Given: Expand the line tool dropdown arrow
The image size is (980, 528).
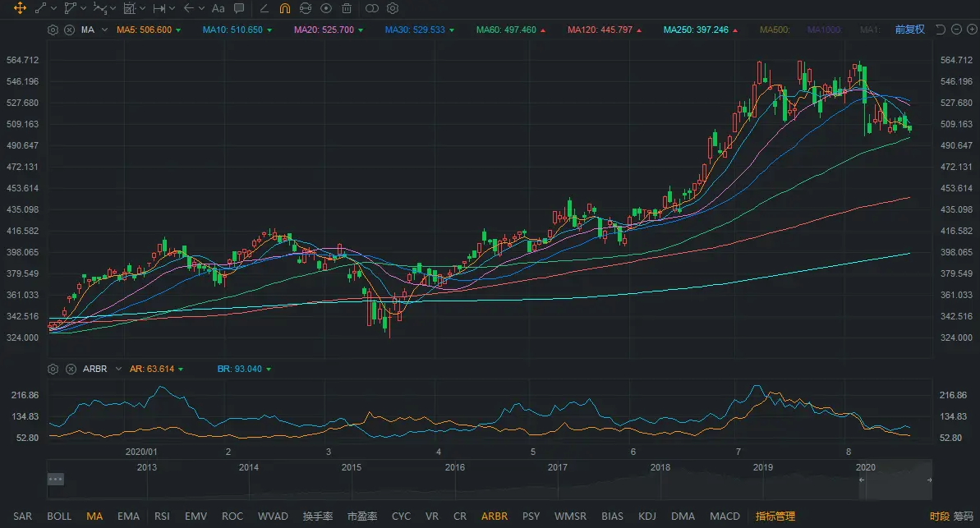Looking at the screenshot, I should (x=53, y=8).
